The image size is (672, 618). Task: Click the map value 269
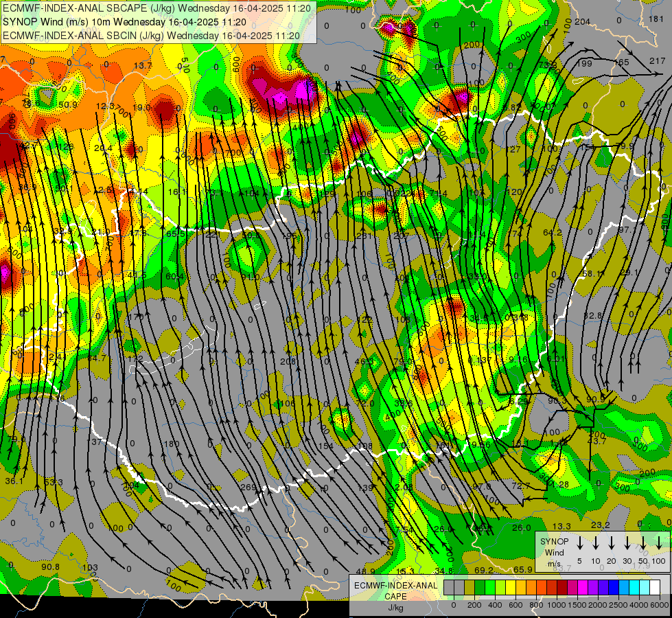(248, 488)
